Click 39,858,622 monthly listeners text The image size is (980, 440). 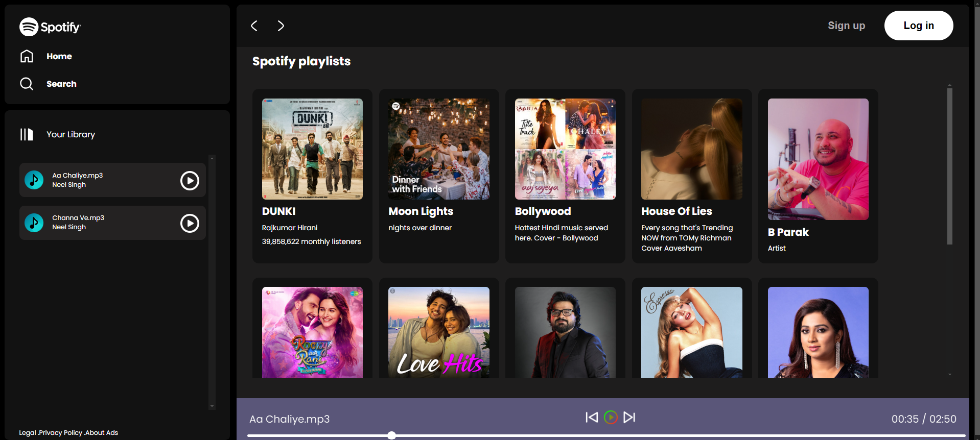click(311, 241)
